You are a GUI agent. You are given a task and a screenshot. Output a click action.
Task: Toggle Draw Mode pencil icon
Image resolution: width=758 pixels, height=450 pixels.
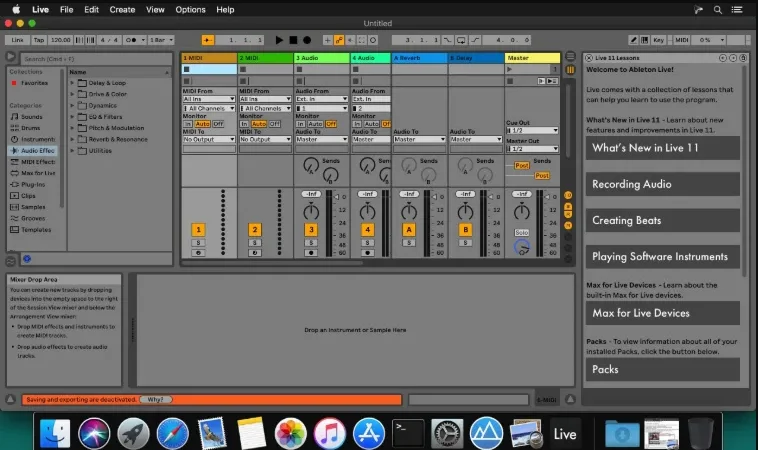tap(633, 40)
